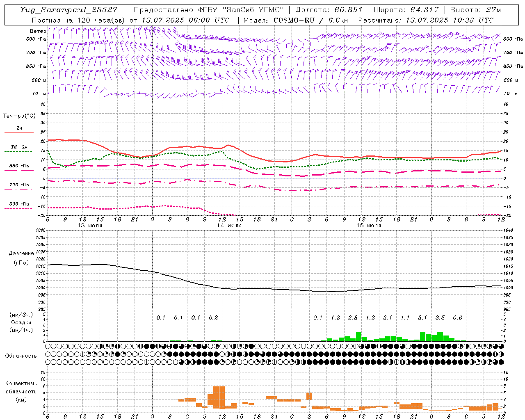Click the forecast start 13.07.2025 06:00 UTC
This screenshot has width=525, height=420.
click(x=185, y=20)
